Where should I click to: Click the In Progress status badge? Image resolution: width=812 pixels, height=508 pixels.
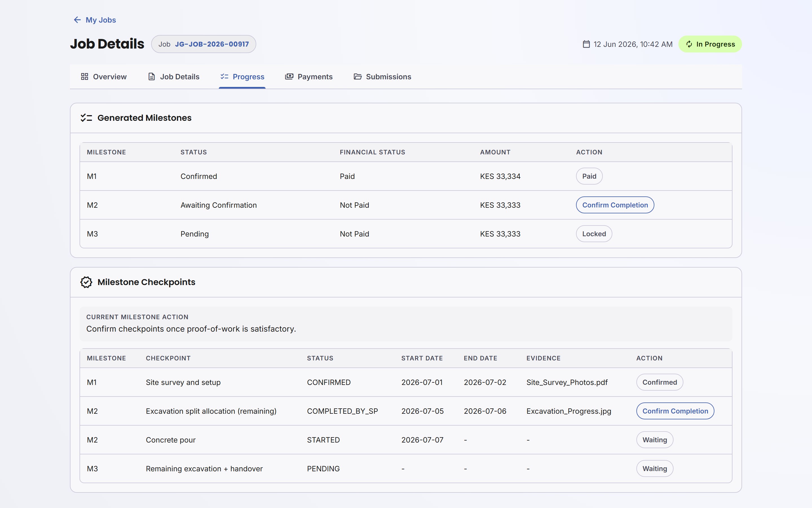(x=710, y=44)
